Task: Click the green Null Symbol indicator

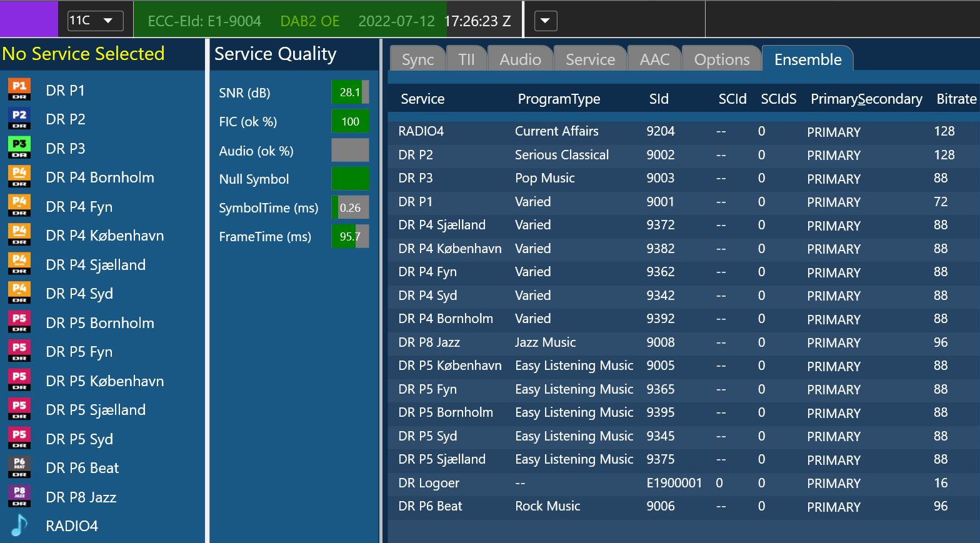Action: (350, 179)
